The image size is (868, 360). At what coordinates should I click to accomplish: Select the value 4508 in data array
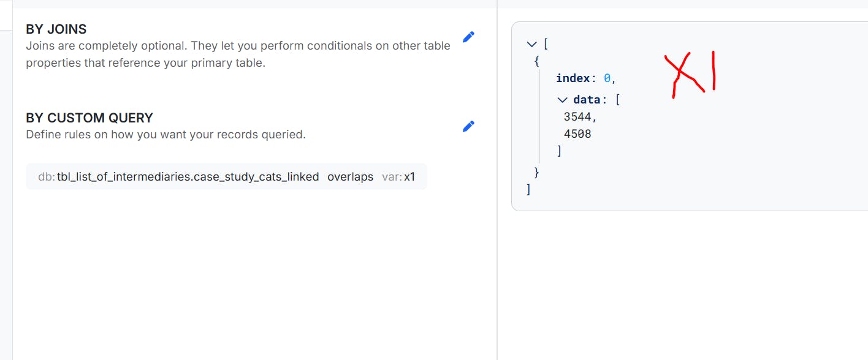pyautogui.click(x=577, y=133)
